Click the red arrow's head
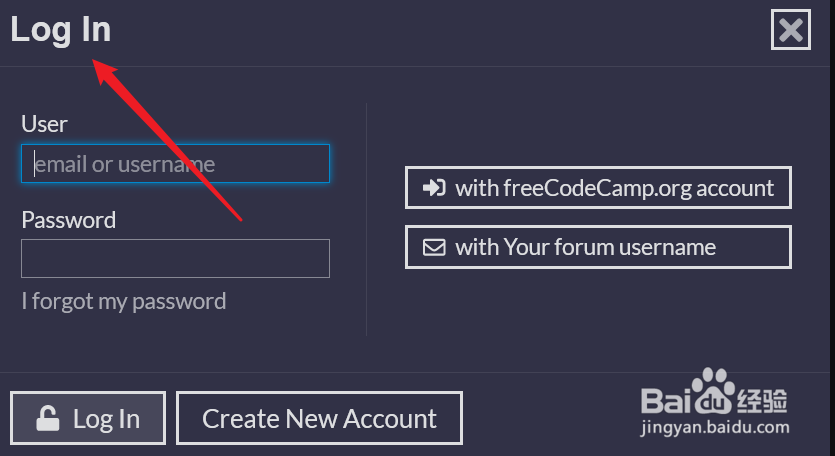835x456 pixels. pyautogui.click(x=104, y=71)
